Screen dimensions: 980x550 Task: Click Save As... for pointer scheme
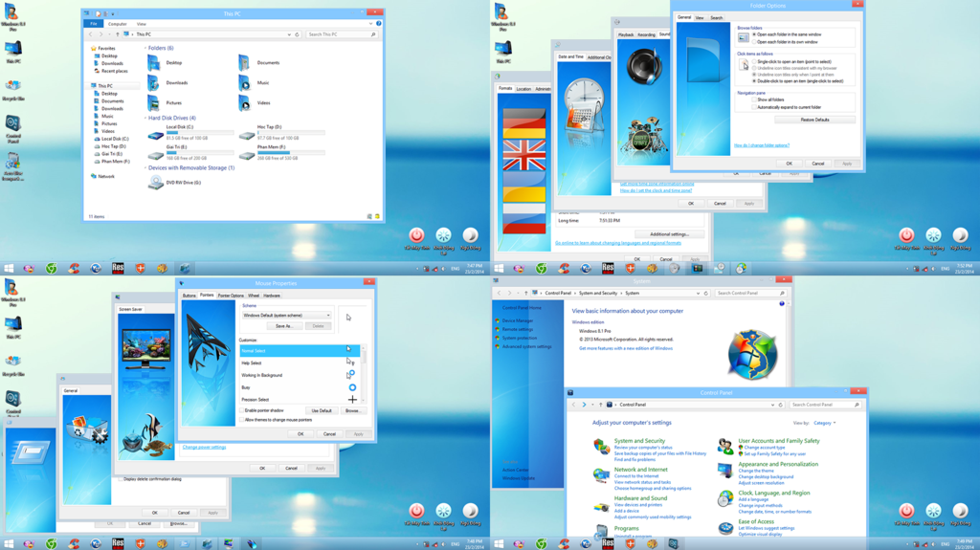pyautogui.click(x=283, y=326)
